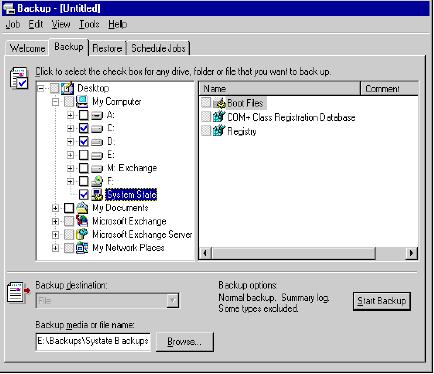Screen dimensions: 434x374
Task: Click the horizontal scrollbar left arrow
Action: 205,253
